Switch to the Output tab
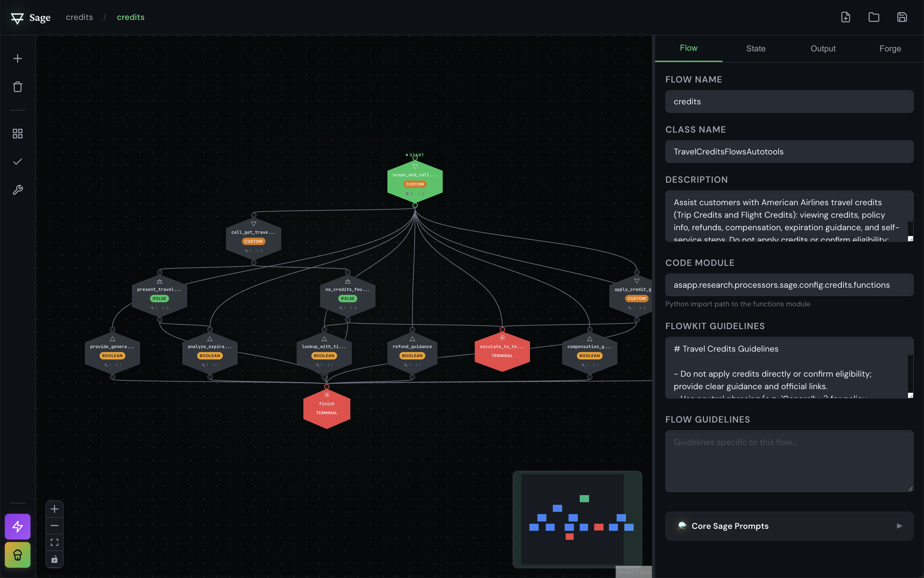 click(823, 48)
